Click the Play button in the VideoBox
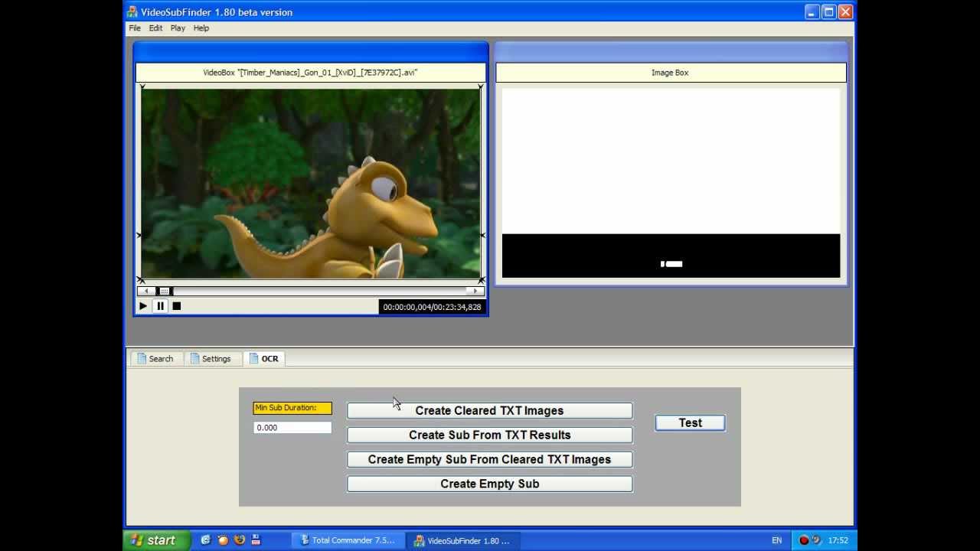Viewport: 980px width, 551px height. click(143, 306)
